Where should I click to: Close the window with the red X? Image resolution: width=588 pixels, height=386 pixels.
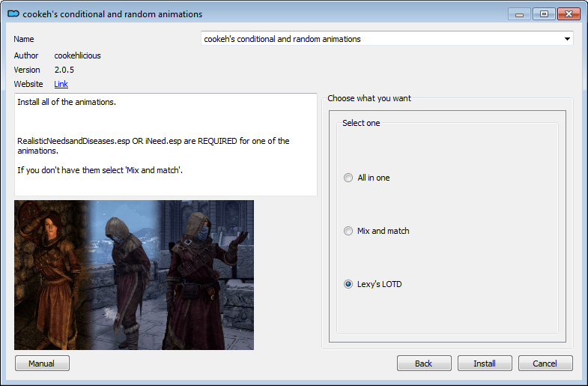569,14
